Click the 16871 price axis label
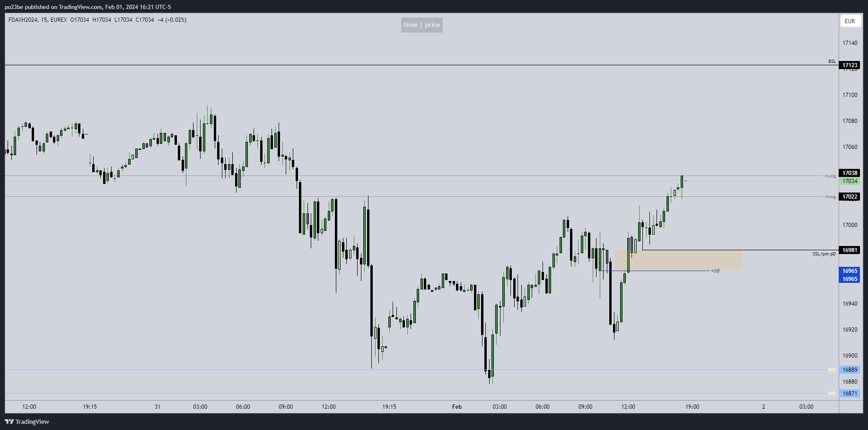Viewport: 868px width, 430px height. [850, 394]
